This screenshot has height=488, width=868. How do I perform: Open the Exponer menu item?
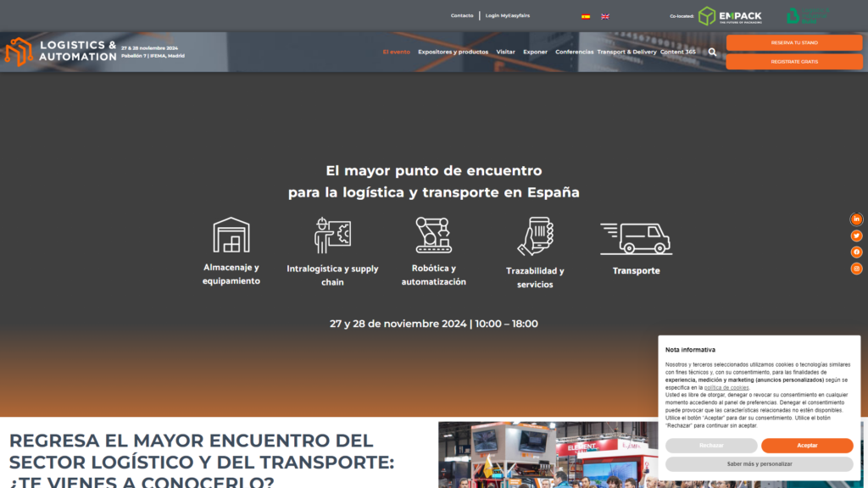pyautogui.click(x=536, y=52)
